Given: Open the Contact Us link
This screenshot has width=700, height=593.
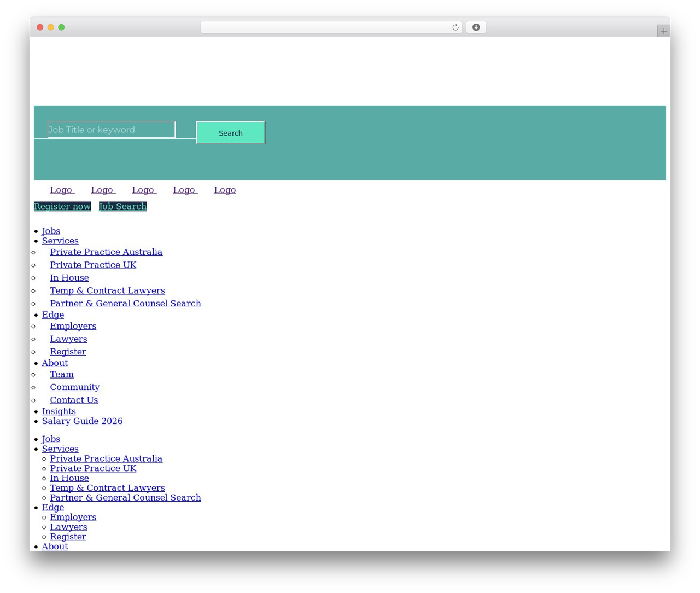Looking at the screenshot, I should [x=74, y=400].
